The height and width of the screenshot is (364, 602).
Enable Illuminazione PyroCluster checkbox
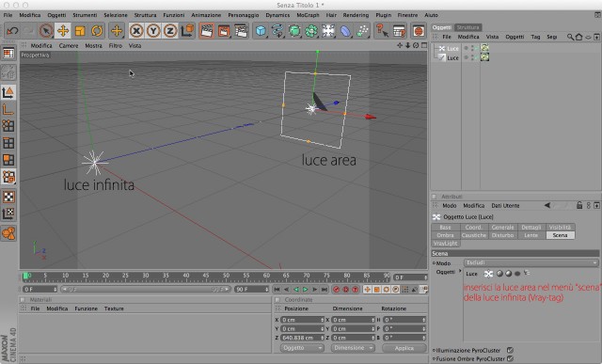tap(510, 350)
